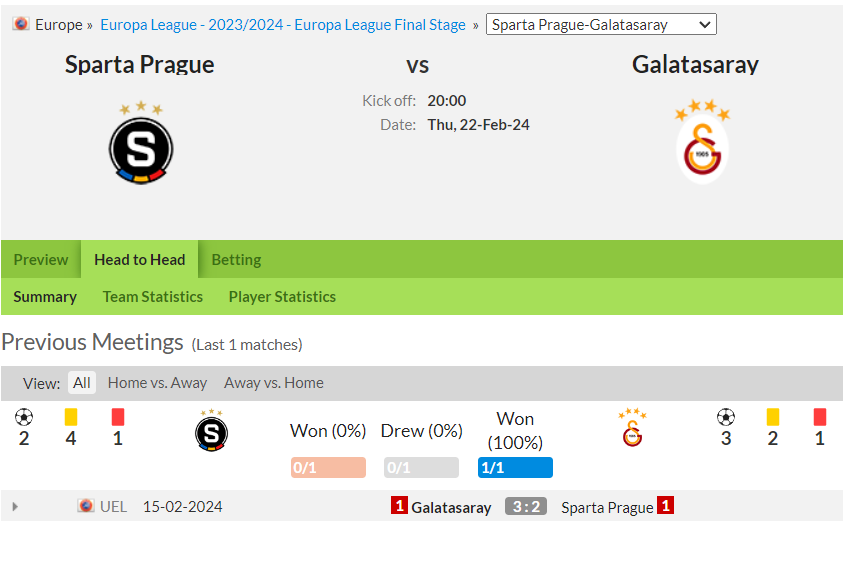Switch view to Home vs. Away

[x=157, y=383]
